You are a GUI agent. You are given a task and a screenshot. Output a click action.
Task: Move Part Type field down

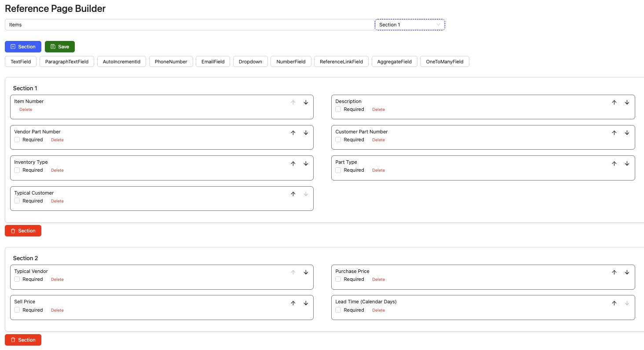pyautogui.click(x=627, y=164)
